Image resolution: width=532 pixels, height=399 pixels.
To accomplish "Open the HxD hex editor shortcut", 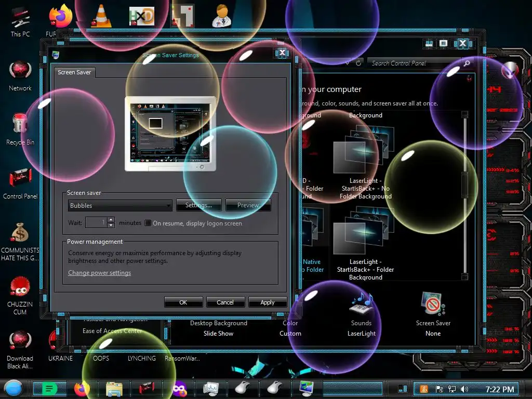I will click(142, 16).
